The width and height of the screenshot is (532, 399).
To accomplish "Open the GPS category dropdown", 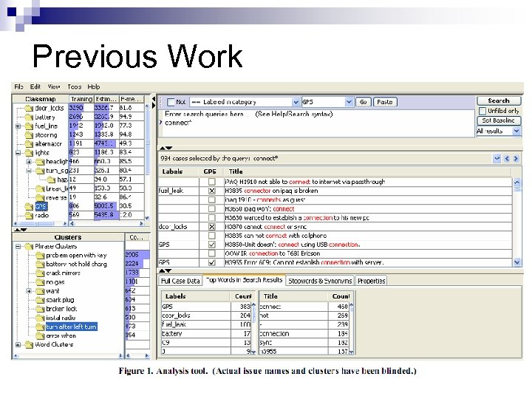I will 349,102.
